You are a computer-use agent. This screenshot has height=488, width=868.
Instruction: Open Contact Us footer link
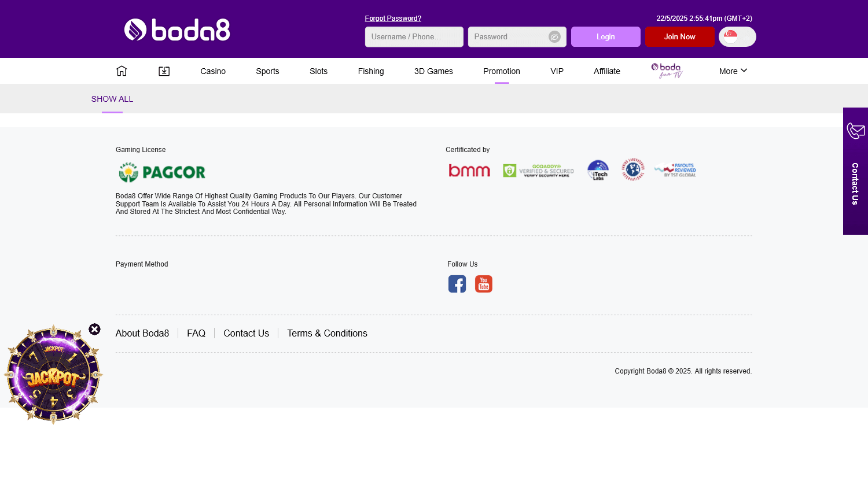point(247,333)
